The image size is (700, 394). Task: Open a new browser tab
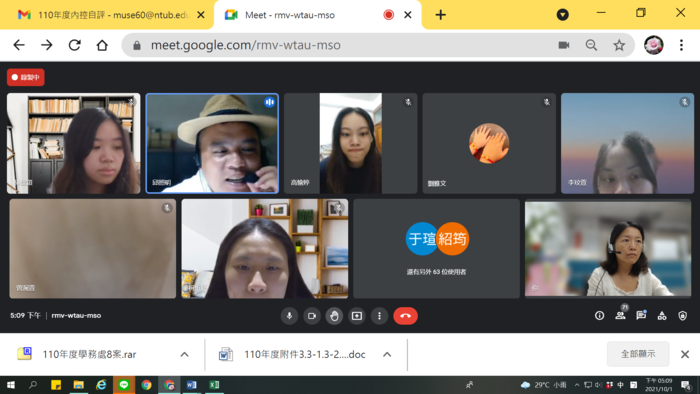click(x=441, y=15)
